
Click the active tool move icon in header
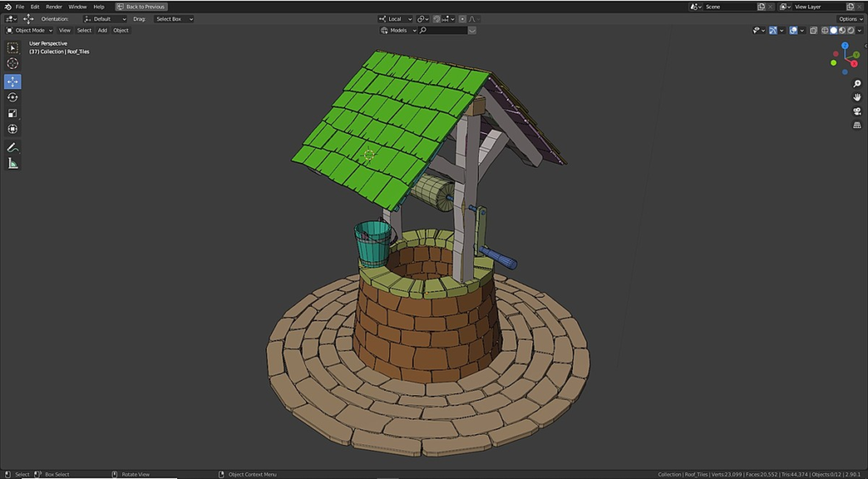click(x=28, y=19)
